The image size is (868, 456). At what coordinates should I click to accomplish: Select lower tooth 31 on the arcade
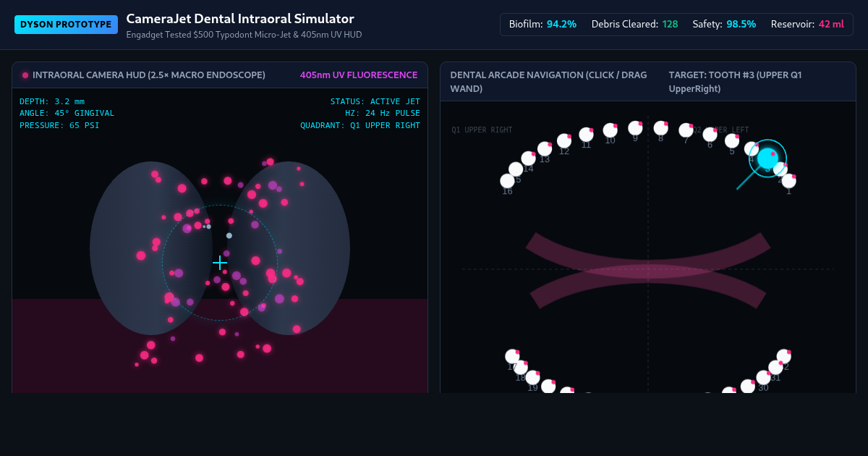[x=775, y=368]
